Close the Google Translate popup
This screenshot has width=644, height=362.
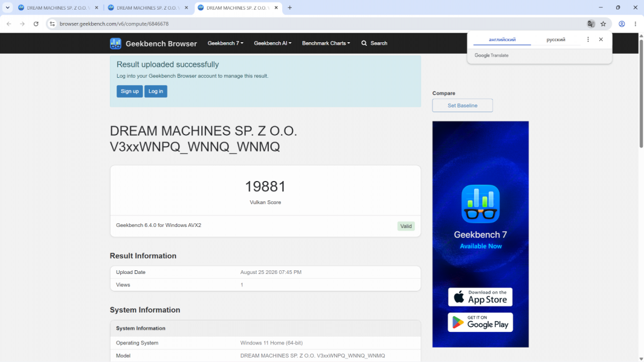pyautogui.click(x=601, y=39)
